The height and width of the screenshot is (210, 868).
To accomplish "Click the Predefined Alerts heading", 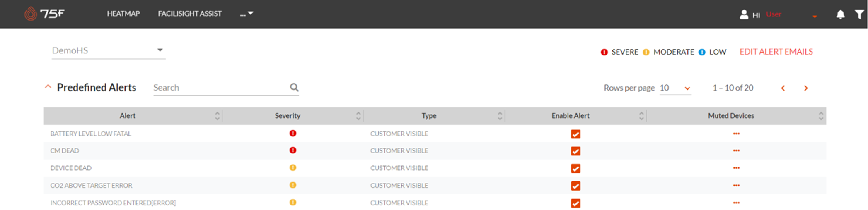I will (x=97, y=87).
